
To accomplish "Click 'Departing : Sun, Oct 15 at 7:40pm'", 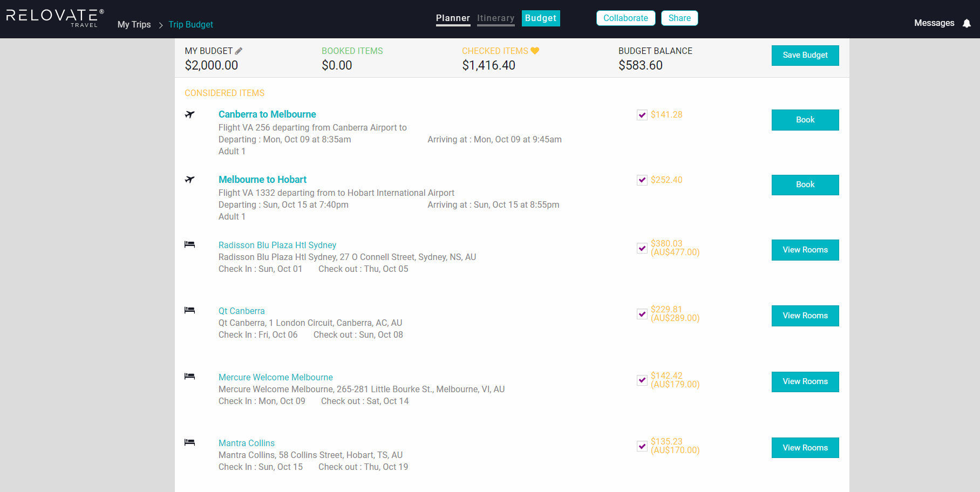I will pos(283,204).
